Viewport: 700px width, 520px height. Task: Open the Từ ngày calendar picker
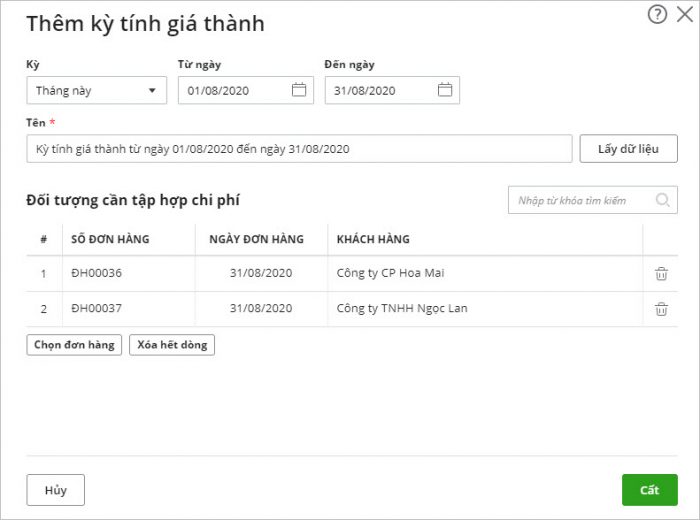[299, 90]
